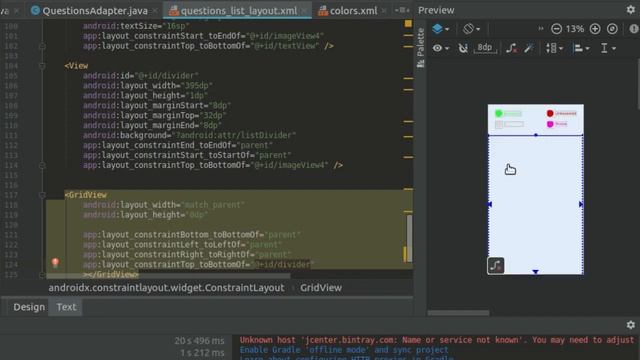
Task: Click the constraintTop_toBottomOf divider line
Action: [x=198, y=264]
